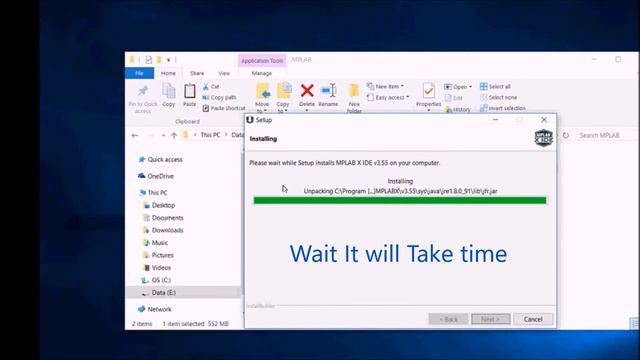The image size is (640, 360).
Task: Click Pin to Quick access icon
Action: coord(143,91)
